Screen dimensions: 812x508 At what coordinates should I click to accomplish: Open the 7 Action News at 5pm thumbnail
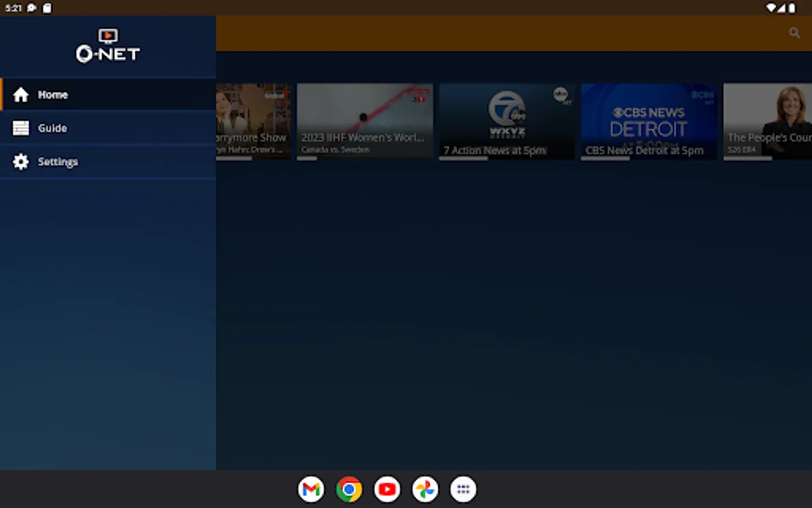click(507, 121)
